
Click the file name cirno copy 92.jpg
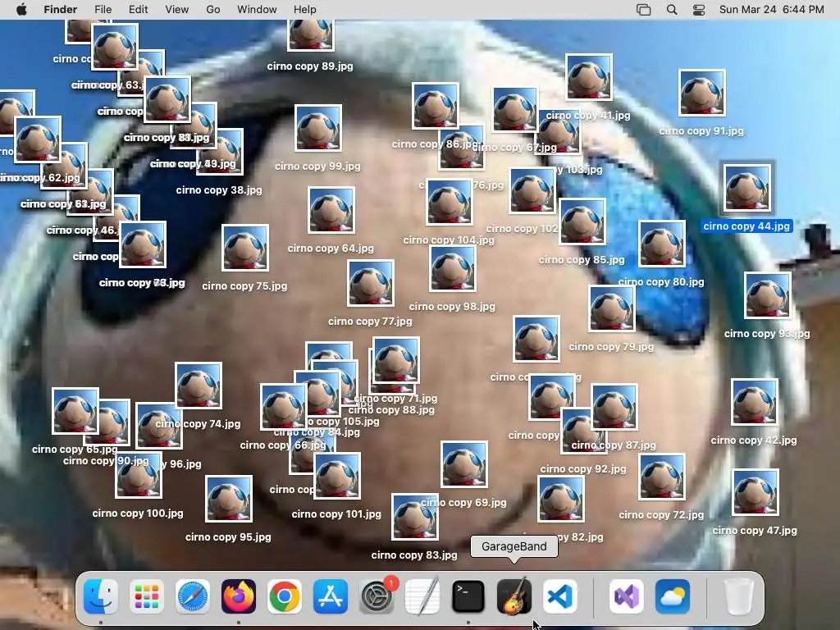583,468
